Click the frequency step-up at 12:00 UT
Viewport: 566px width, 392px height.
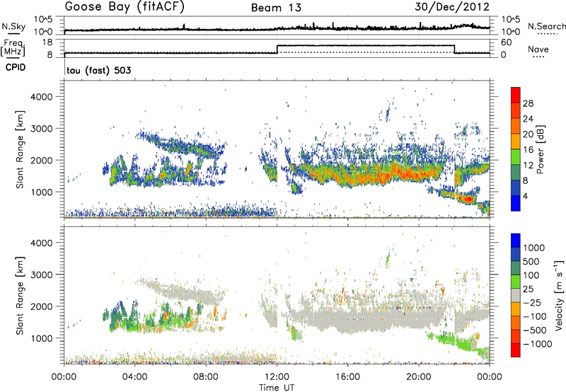(x=277, y=49)
